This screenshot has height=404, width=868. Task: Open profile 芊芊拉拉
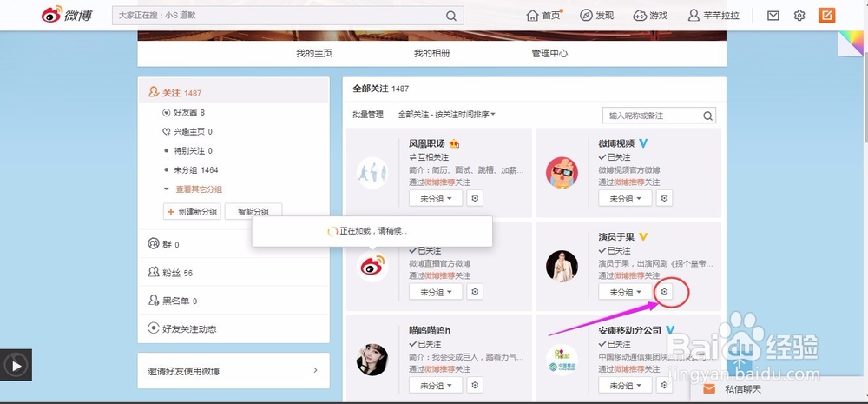pyautogui.click(x=713, y=16)
